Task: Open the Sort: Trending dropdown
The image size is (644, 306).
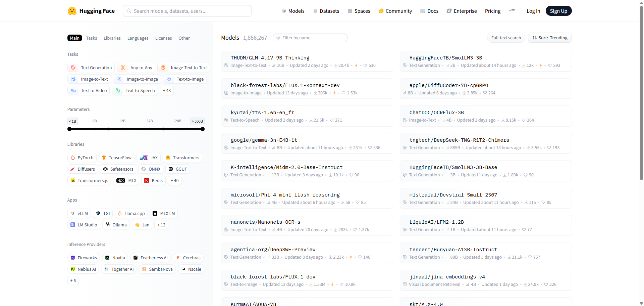Action: 550,38
